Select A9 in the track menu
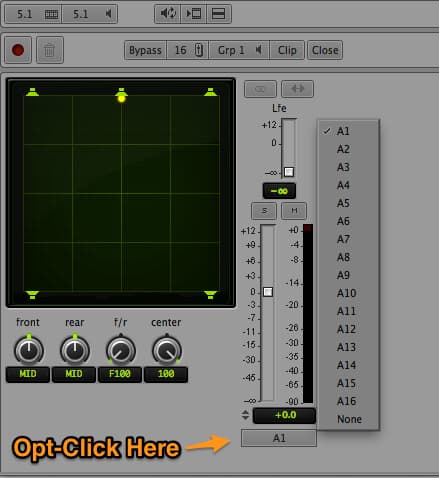Viewport: 439px width, 478px height. [x=348, y=275]
